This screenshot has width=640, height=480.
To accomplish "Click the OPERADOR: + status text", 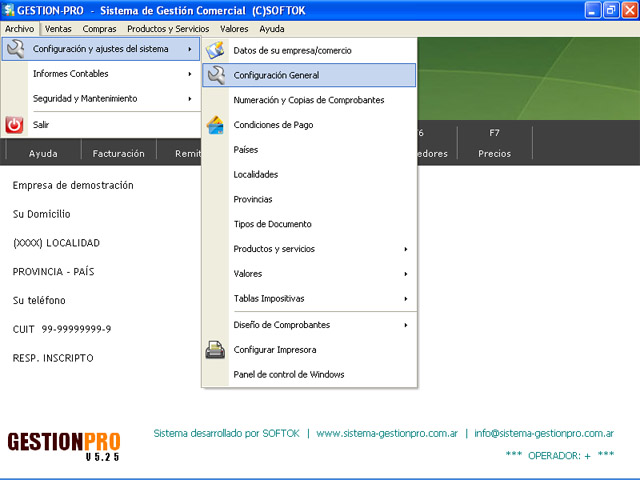I will coord(560,456).
